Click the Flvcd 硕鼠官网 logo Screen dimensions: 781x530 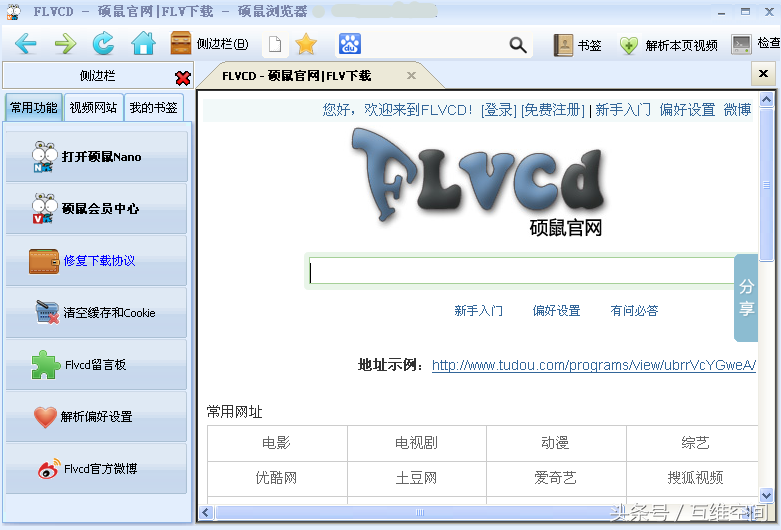[479, 182]
